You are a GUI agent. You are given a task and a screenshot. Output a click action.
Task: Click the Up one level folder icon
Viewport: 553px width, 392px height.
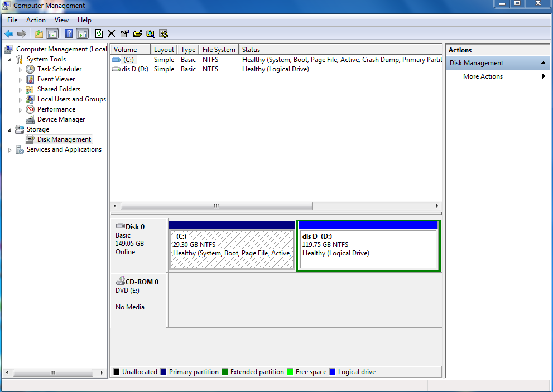(x=39, y=34)
